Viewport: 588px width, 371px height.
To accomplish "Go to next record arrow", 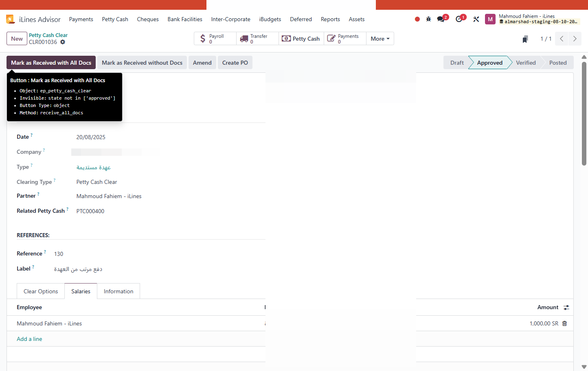I will pyautogui.click(x=575, y=39).
